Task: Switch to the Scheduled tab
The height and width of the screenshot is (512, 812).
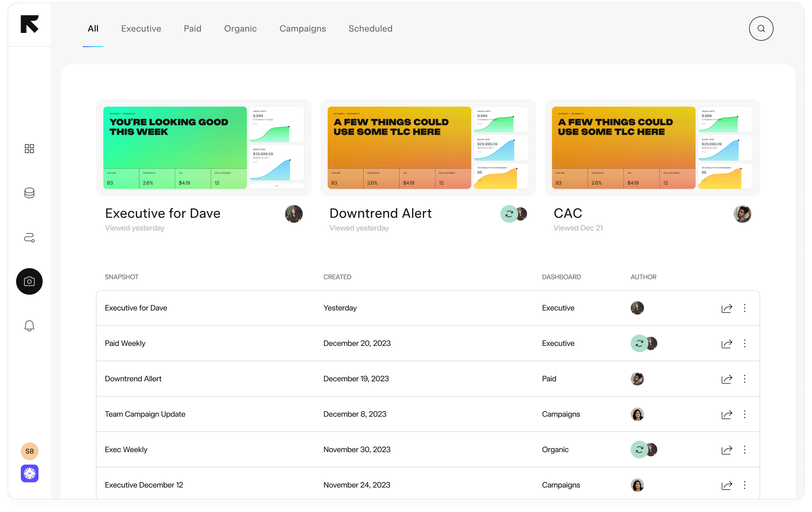Action: pyautogui.click(x=370, y=29)
